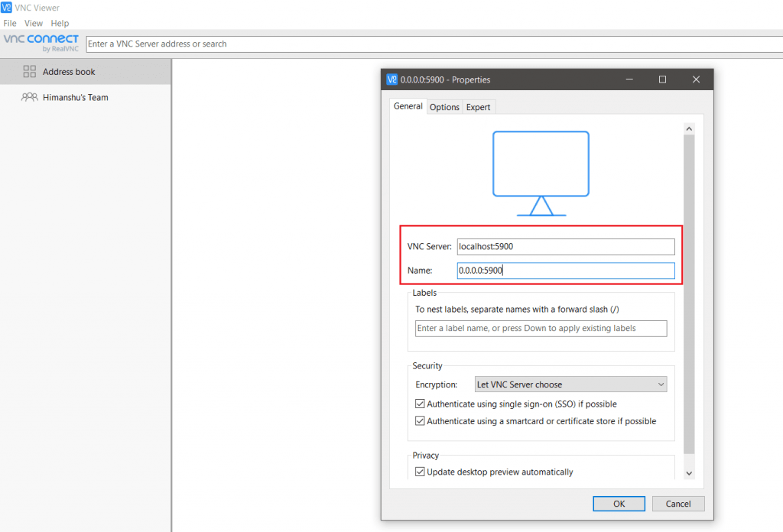Switch to the General tab
Screen dimensions: 783x532
pyautogui.click(x=408, y=106)
